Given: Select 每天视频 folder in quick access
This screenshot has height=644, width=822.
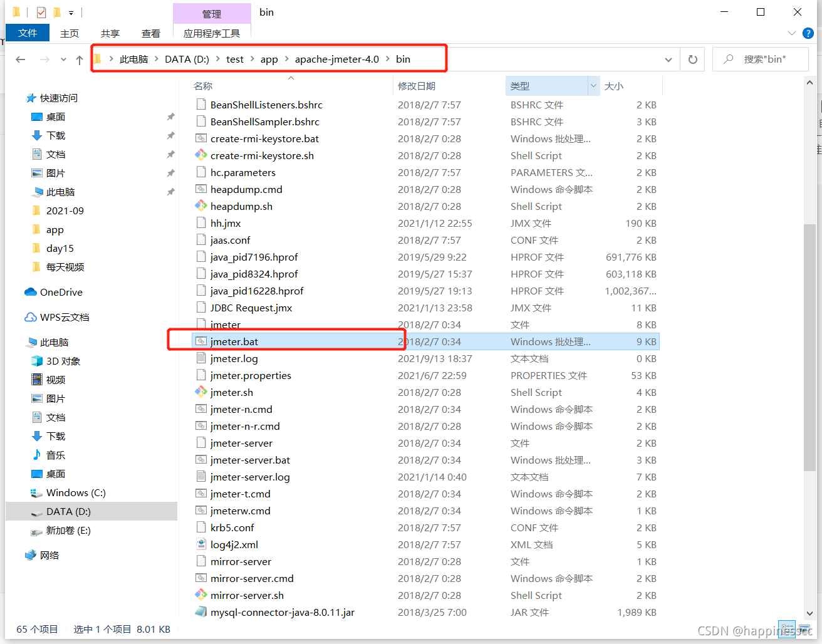Looking at the screenshot, I should (58, 267).
